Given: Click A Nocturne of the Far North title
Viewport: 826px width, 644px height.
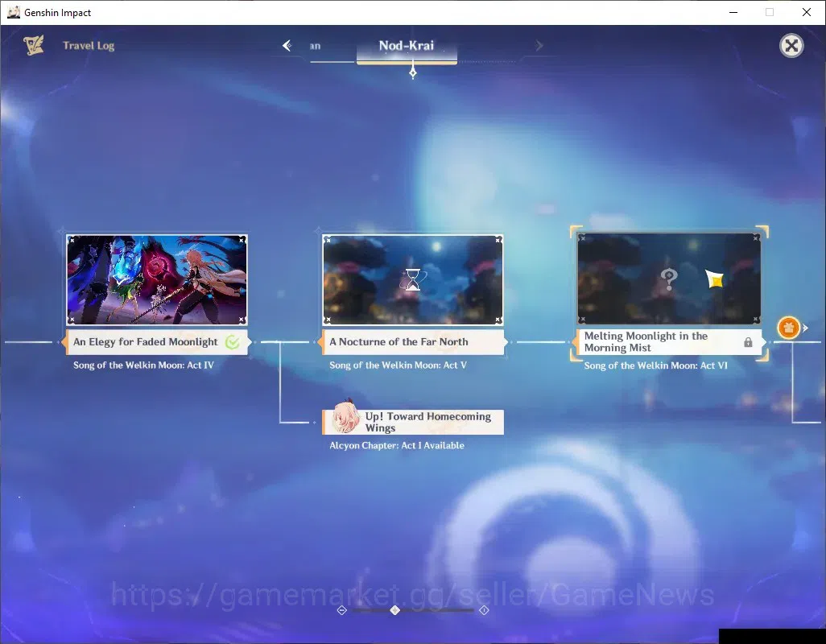Looking at the screenshot, I should 399,342.
